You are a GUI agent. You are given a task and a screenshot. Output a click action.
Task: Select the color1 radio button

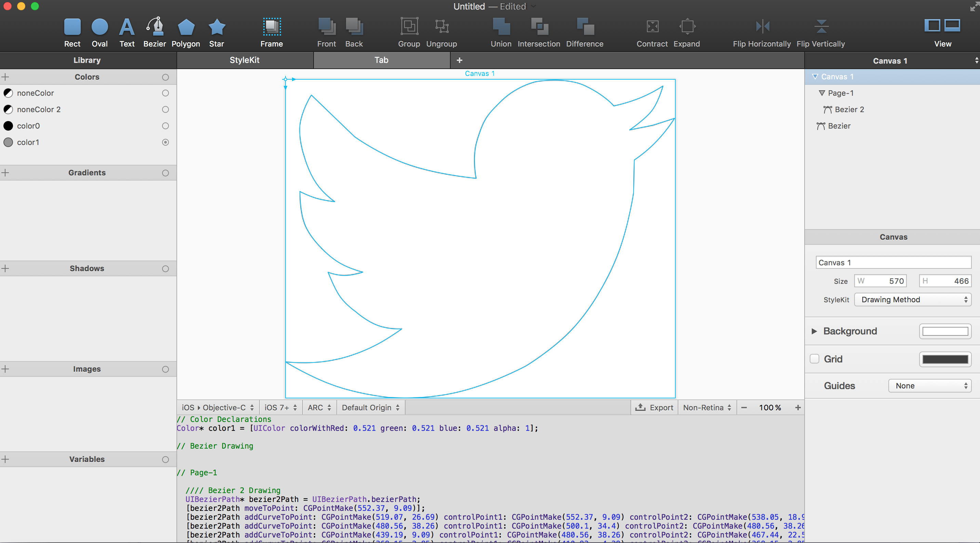(x=165, y=142)
